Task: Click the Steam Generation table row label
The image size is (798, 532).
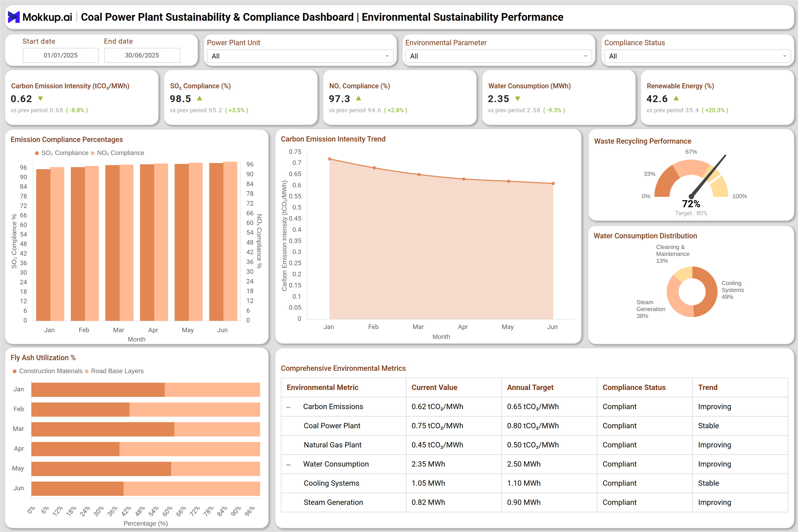Action: click(x=333, y=502)
